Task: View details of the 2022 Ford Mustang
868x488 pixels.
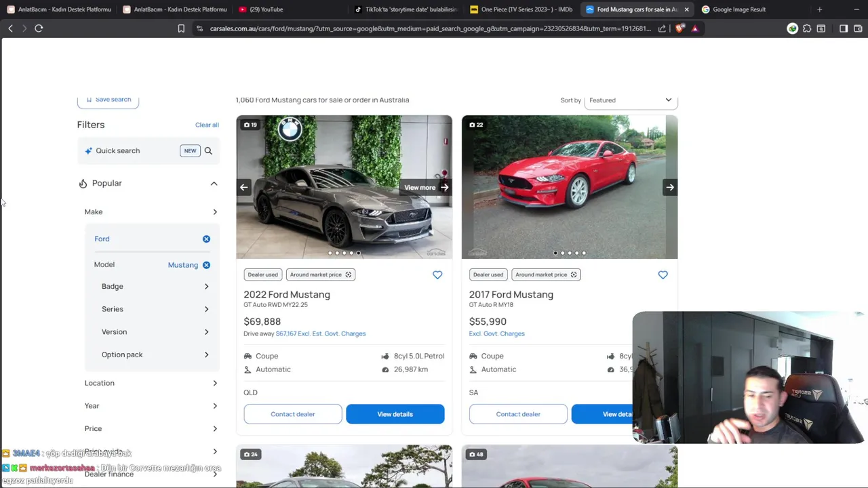Action: (x=395, y=414)
